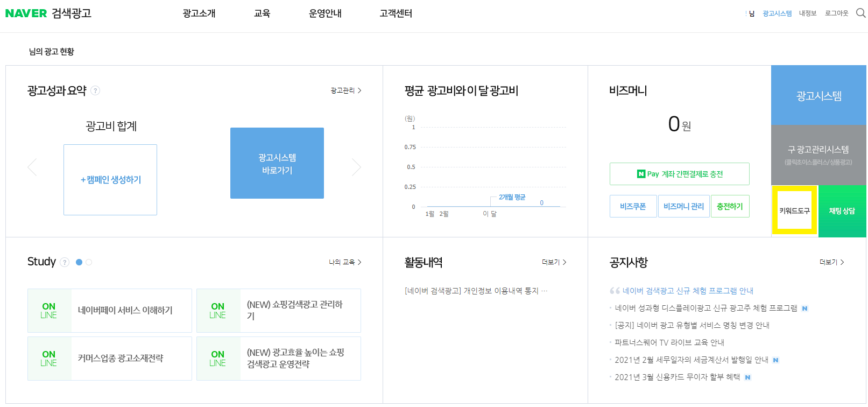Viewport: 868px width, 407px height.
Task: Open 2021년 3월 신용카드 무이자 할부 notice
Action: [x=678, y=377]
